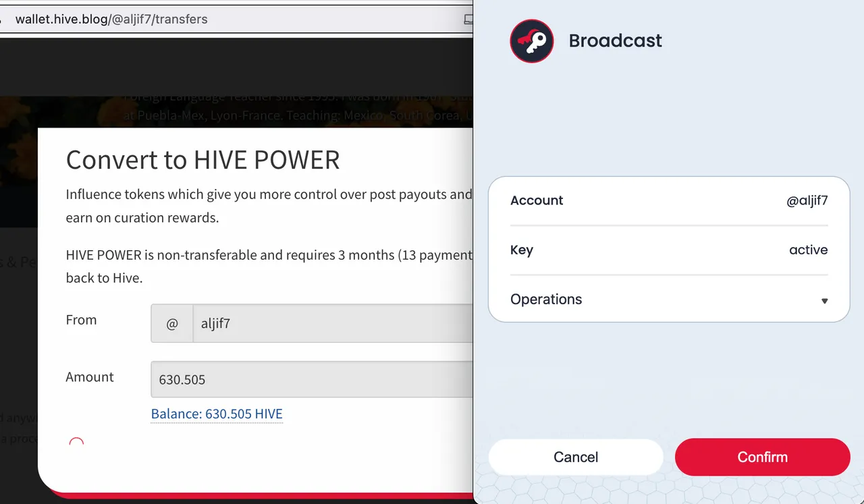Click the active key value
Image resolution: width=864 pixels, height=504 pixels.
[x=808, y=250]
